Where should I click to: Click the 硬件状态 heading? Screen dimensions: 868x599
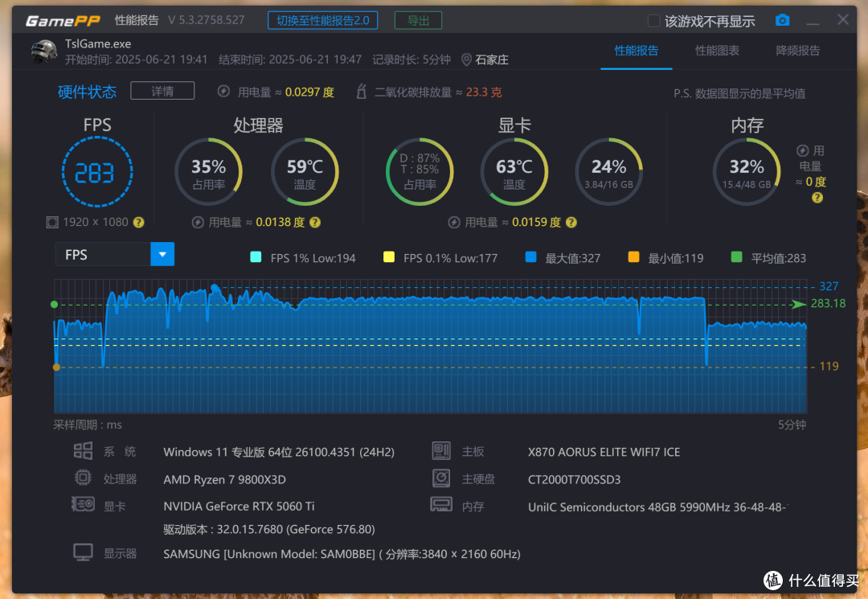coord(87,92)
